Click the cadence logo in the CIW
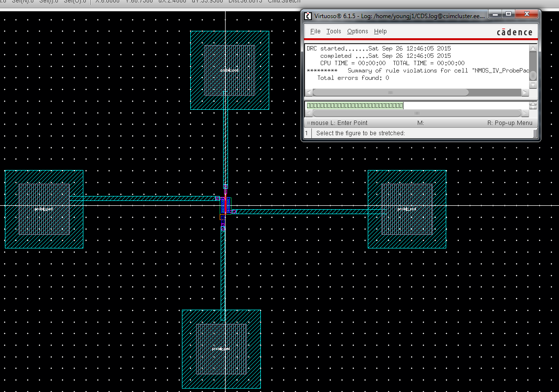The height and width of the screenshot is (392, 559). 514,31
